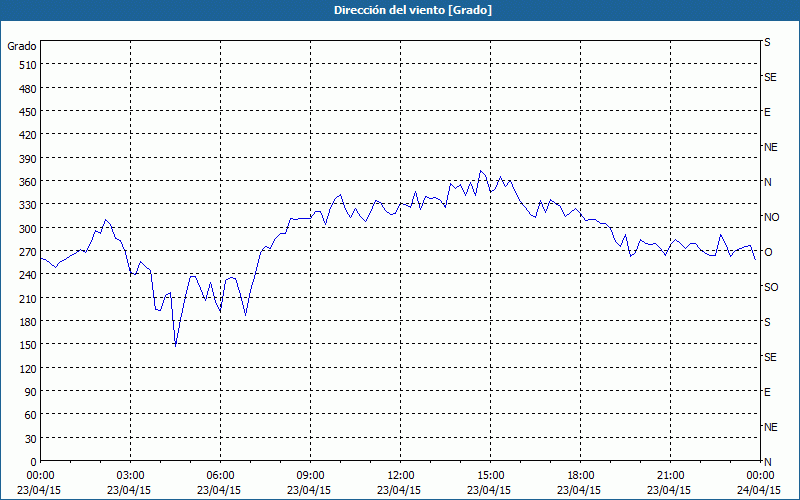Click the 00:00 time label above 24/04/15
The height and width of the screenshot is (500, 800).
[760, 476]
